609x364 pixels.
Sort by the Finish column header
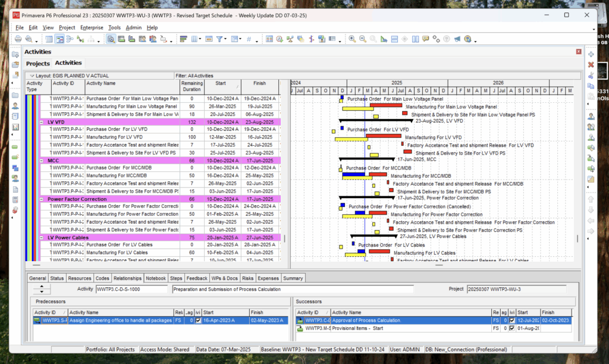click(260, 87)
